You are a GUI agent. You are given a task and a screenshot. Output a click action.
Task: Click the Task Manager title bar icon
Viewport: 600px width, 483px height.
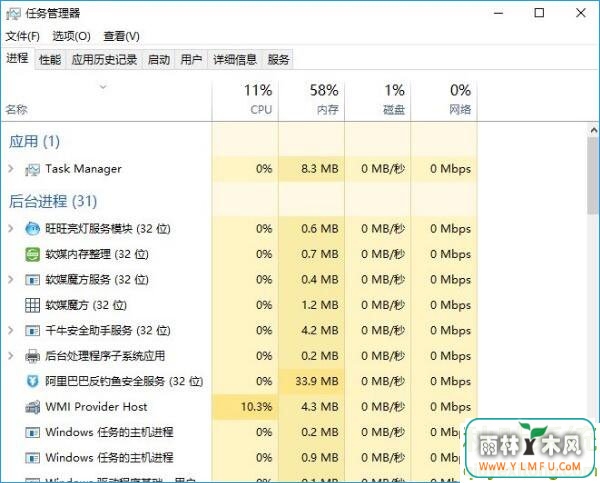(x=13, y=14)
